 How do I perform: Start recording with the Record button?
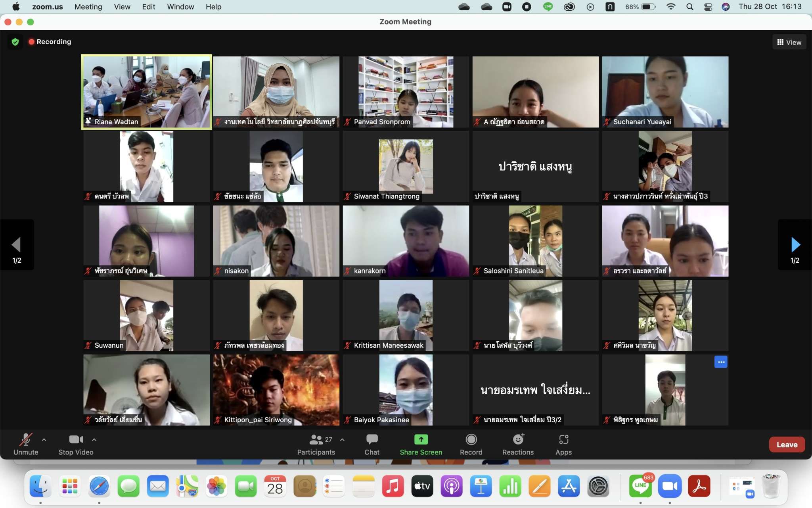pos(471,444)
